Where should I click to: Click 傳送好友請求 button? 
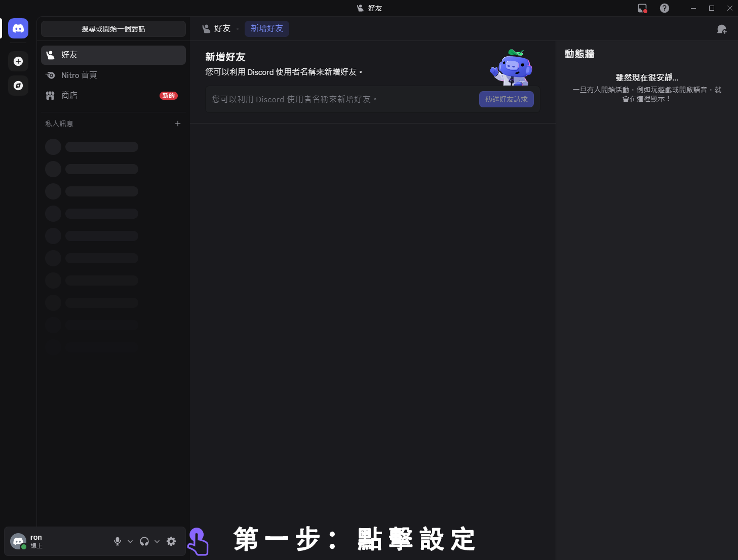pos(507,99)
